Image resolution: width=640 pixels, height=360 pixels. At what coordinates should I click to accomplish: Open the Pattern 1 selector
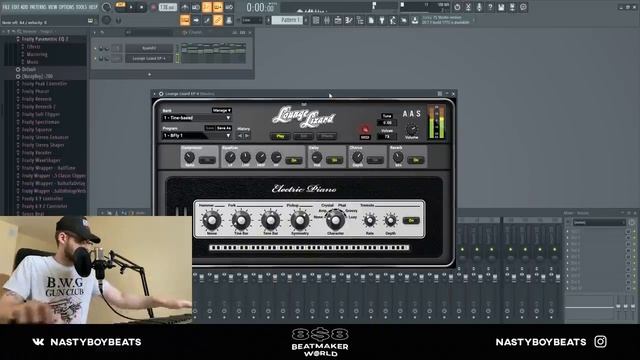click(x=287, y=20)
